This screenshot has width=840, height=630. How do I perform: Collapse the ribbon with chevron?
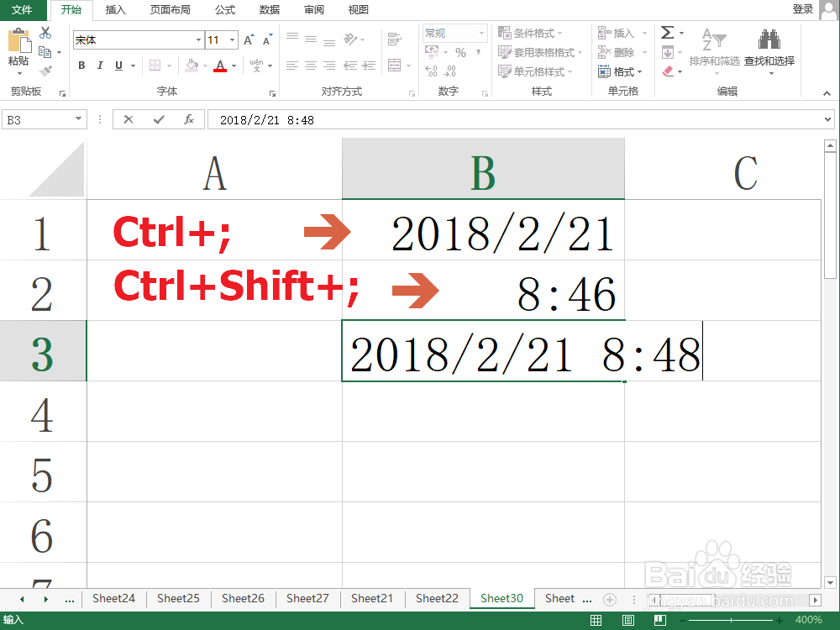point(827,93)
